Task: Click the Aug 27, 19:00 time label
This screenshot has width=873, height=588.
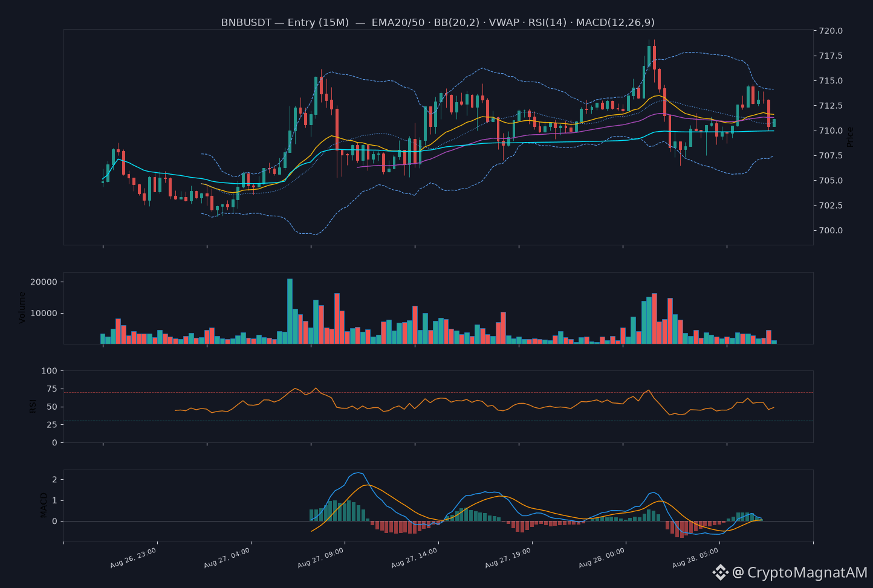Action: 508,558
